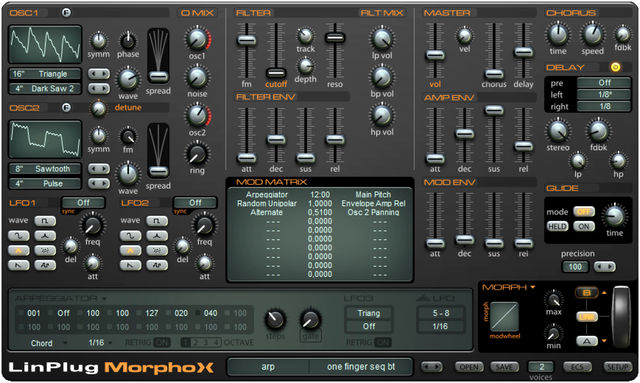Pick the LFO2 three-pronged waveform icon
Image resolution: width=640 pixels, height=383 pixels.
pyautogui.click(x=157, y=236)
